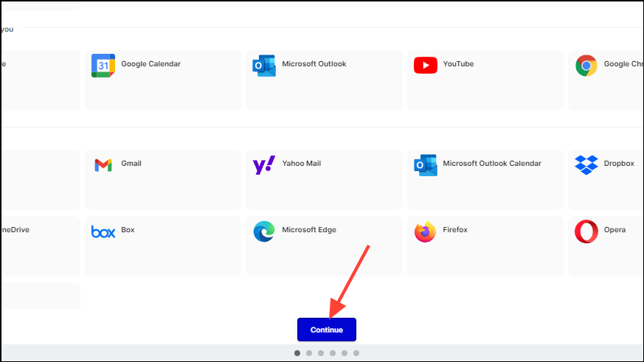This screenshot has width=644, height=362.
Task: Pick the Firefox icon
Action: [425, 232]
